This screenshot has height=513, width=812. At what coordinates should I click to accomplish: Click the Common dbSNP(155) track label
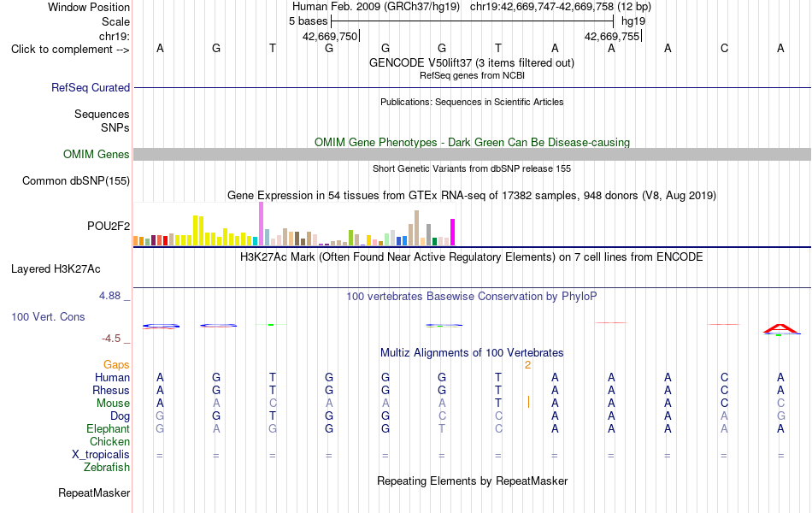coord(75,181)
